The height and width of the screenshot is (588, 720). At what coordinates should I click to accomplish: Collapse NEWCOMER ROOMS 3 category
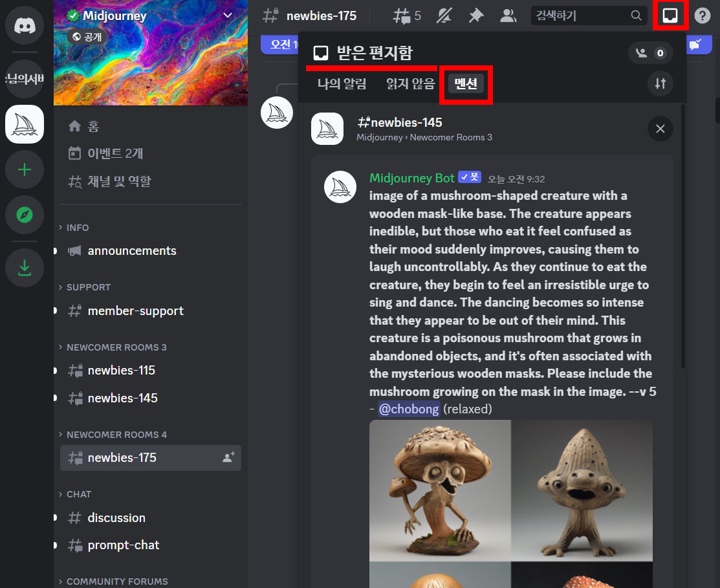[113, 347]
